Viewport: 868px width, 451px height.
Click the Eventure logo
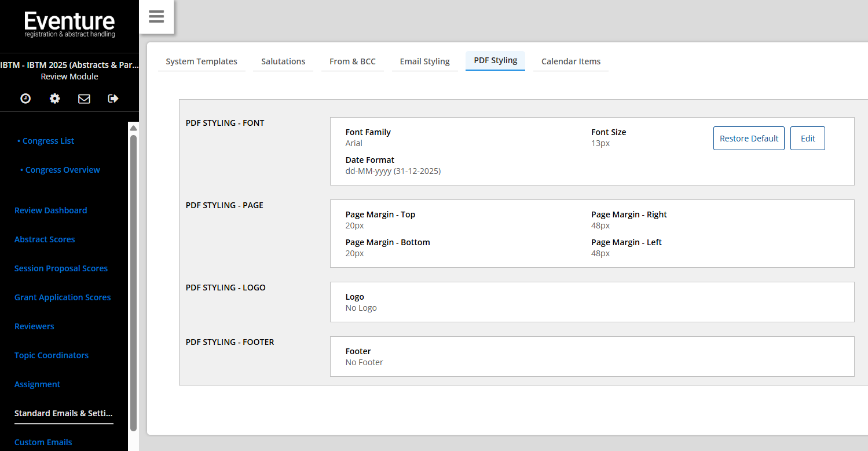[69, 24]
